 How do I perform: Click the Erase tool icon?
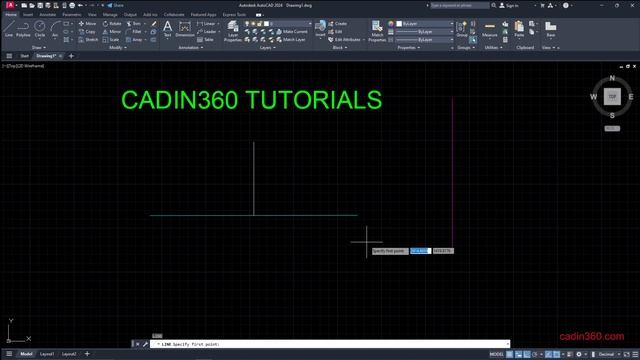[154, 24]
